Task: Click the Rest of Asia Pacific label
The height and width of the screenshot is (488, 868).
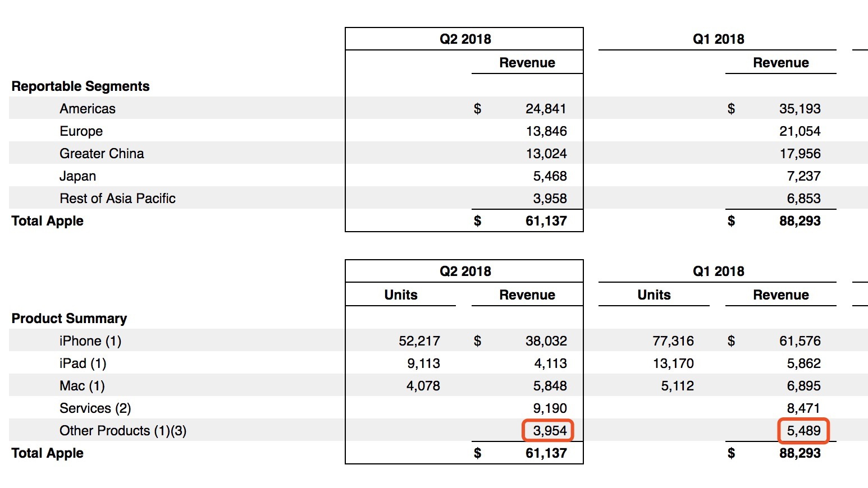Action: tap(117, 199)
